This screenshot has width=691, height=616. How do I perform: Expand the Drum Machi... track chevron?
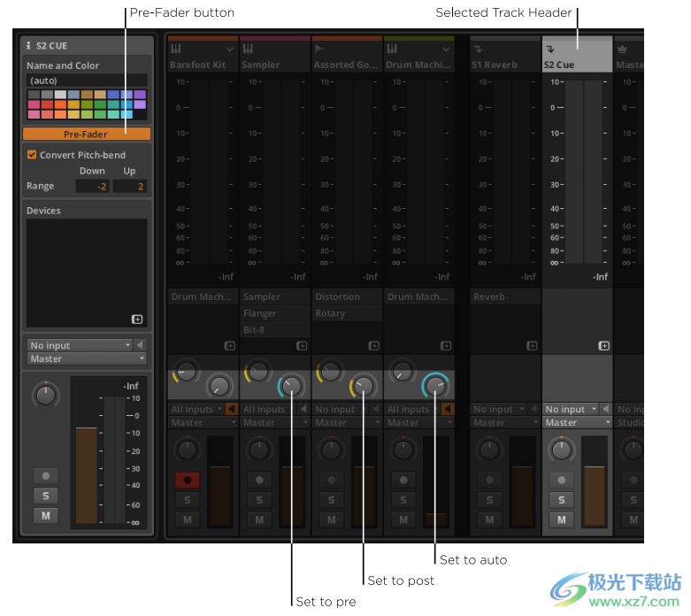(x=446, y=49)
